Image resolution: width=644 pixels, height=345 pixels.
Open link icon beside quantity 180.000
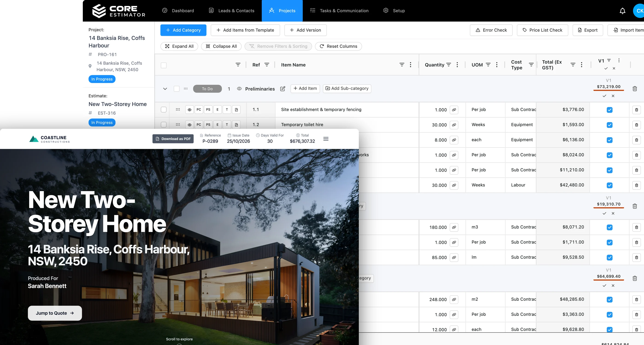(x=454, y=227)
